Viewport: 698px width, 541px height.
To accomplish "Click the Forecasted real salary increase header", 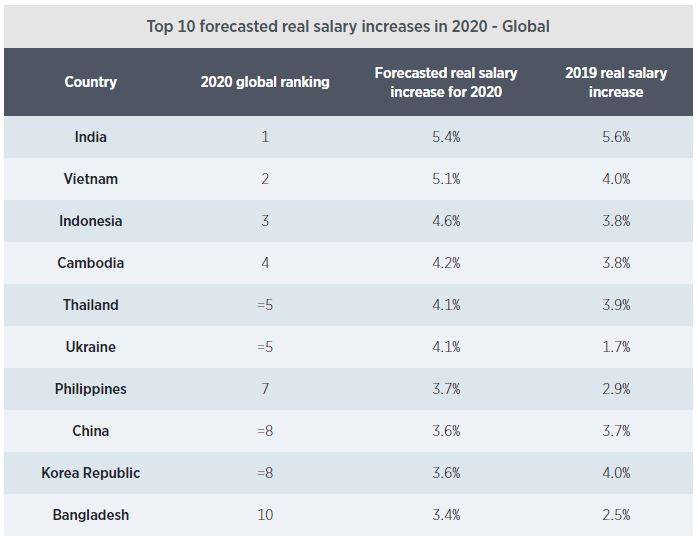I will [x=445, y=82].
